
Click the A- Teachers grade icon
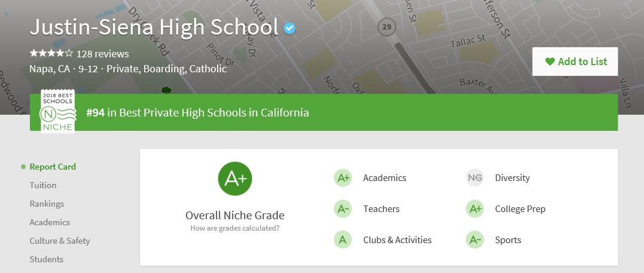343,209
